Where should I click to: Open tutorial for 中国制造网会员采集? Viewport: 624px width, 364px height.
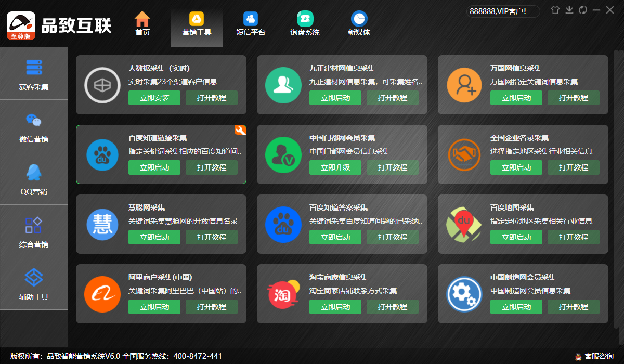[x=574, y=307]
